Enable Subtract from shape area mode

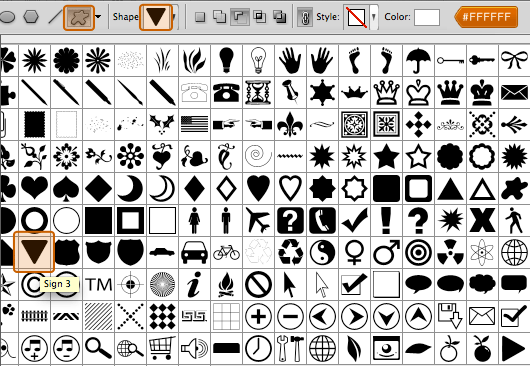coord(240,17)
